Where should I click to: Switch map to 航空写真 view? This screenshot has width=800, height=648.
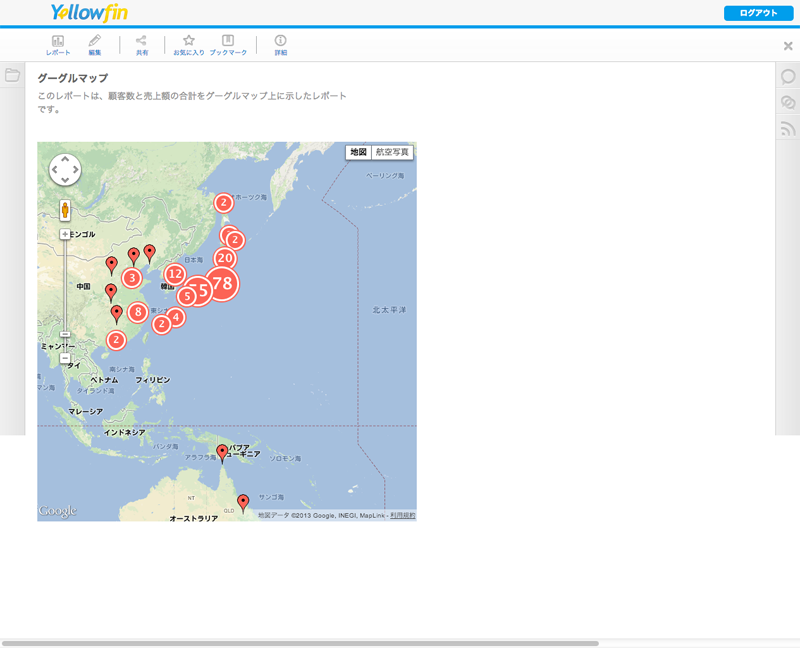click(392, 152)
